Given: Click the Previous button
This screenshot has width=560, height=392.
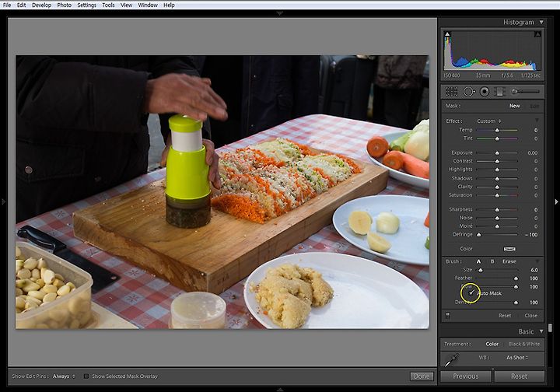Looking at the screenshot, I should (x=466, y=376).
